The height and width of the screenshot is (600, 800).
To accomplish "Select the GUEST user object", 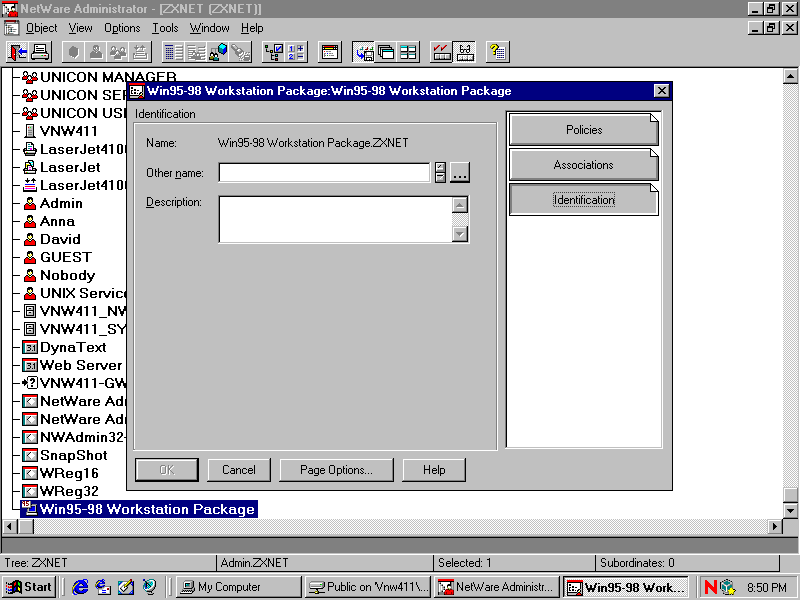I will pyautogui.click(x=58, y=257).
